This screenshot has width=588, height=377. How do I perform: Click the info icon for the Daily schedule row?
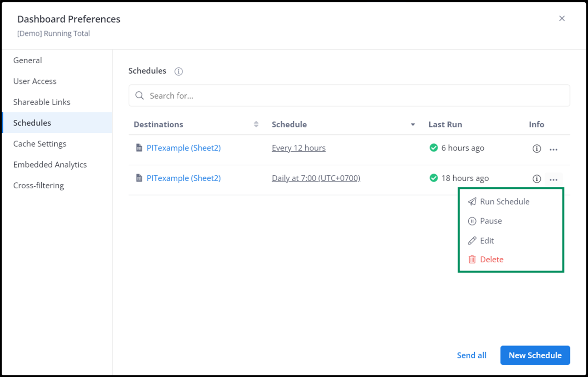pos(536,179)
